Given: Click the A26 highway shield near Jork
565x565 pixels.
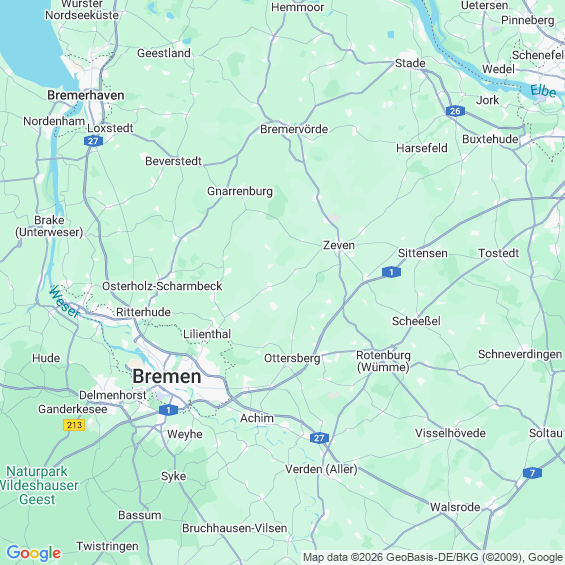Looking at the screenshot, I should (x=455, y=111).
